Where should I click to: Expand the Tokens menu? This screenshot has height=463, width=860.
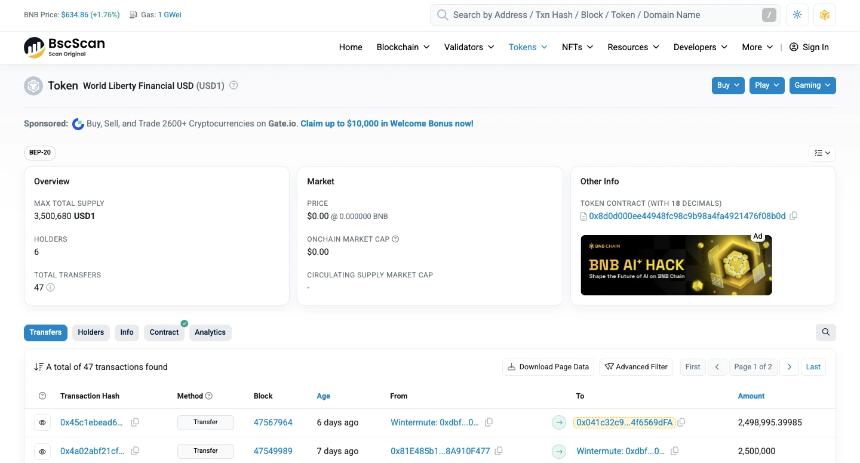click(528, 47)
